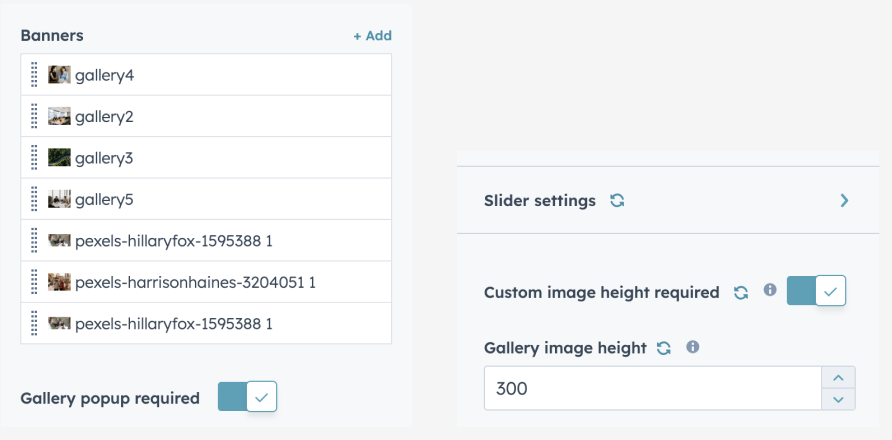
Task: Click the drag handle beside gallery3
Action: (34, 158)
